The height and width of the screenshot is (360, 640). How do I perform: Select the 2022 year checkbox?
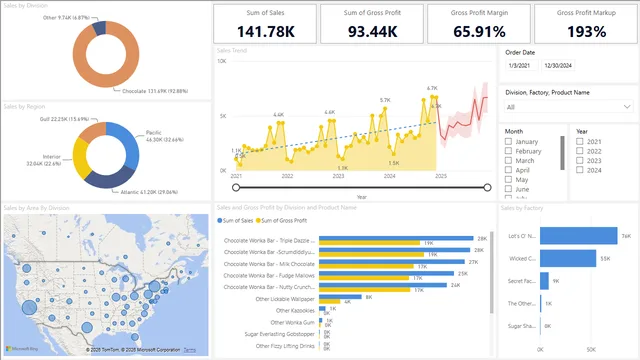click(x=580, y=151)
